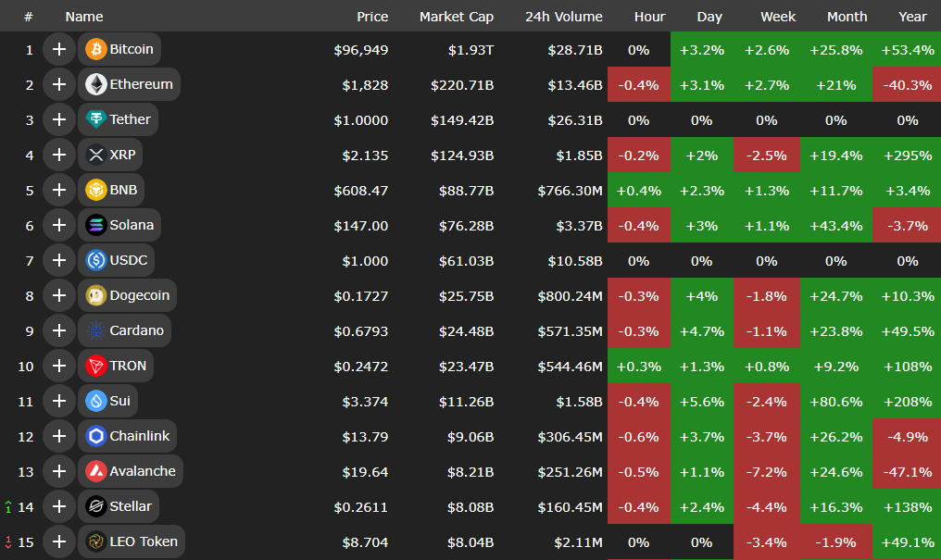
Task: Sort by the Year change header
Action: pyautogui.click(x=912, y=17)
